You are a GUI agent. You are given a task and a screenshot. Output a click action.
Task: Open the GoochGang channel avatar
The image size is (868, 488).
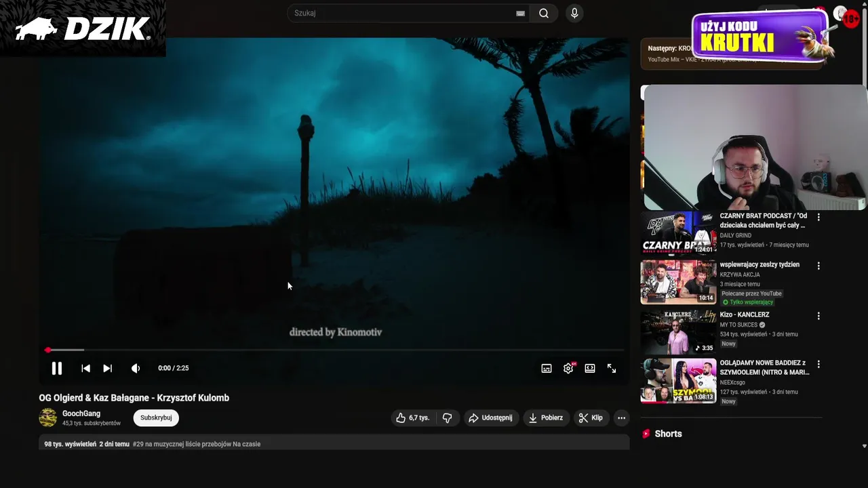tap(48, 418)
